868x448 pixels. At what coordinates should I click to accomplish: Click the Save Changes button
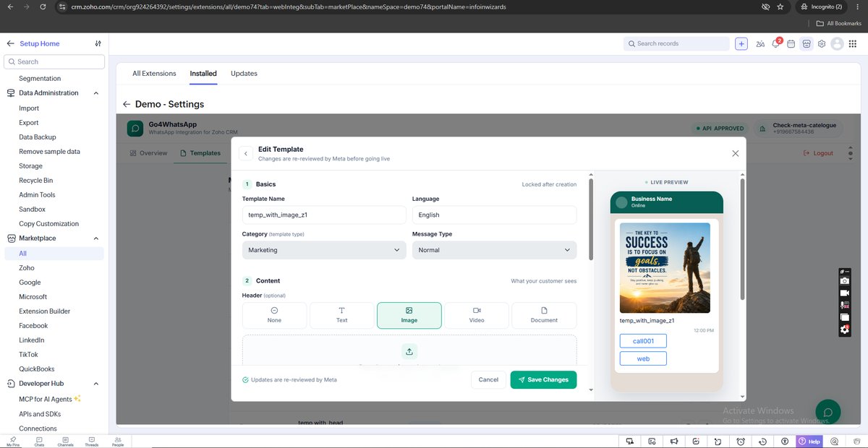[543, 379]
